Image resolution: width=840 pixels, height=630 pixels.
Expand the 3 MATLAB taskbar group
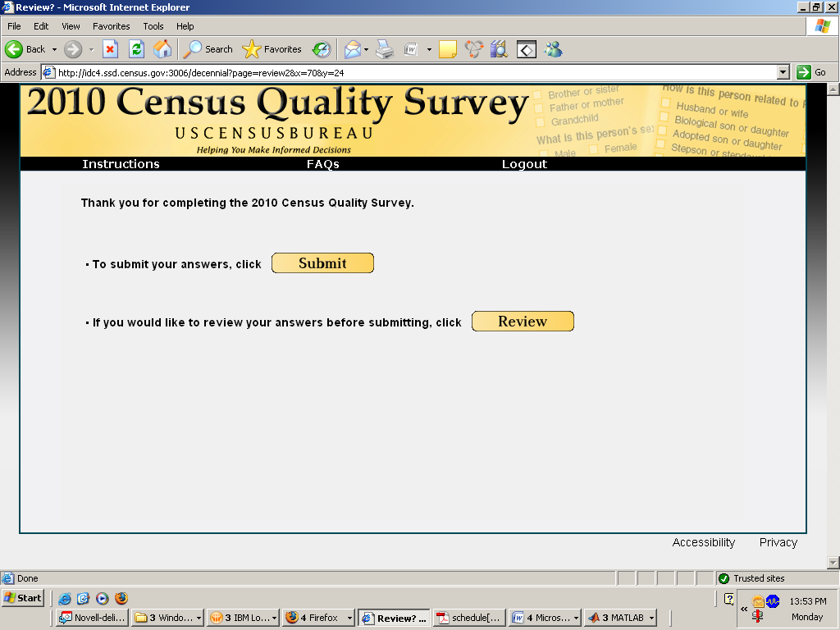click(x=652, y=618)
